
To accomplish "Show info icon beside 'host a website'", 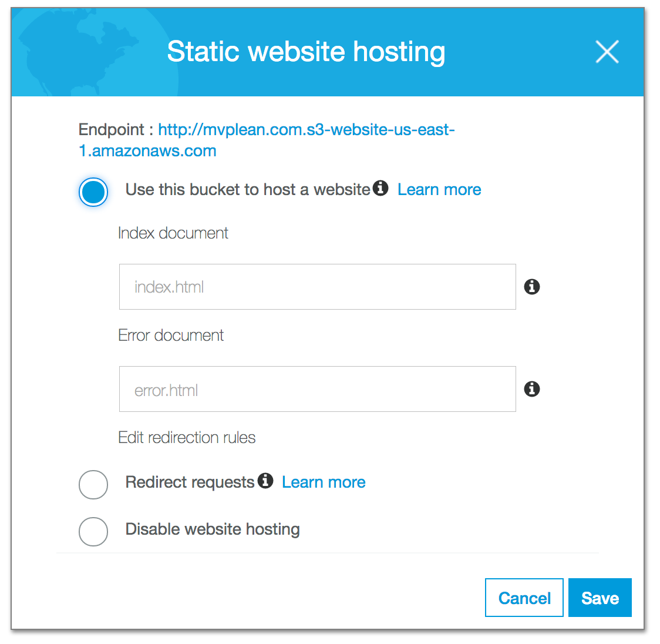I will click(x=380, y=188).
